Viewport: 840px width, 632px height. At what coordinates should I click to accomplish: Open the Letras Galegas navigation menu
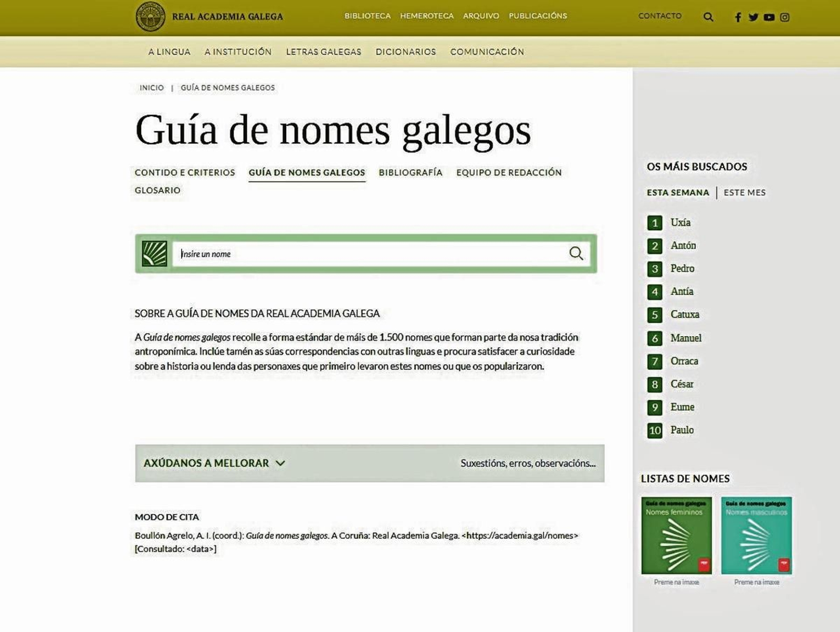(x=323, y=51)
